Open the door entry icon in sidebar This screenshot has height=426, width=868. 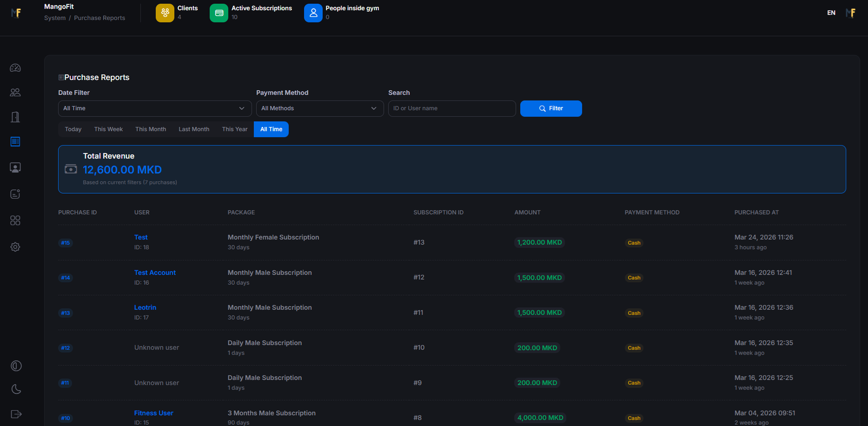pyautogui.click(x=15, y=117)
